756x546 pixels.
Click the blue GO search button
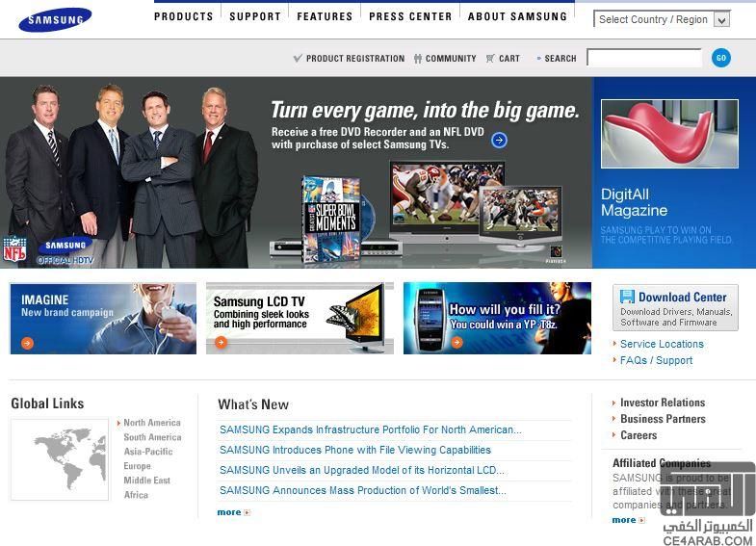pos(720,58)
